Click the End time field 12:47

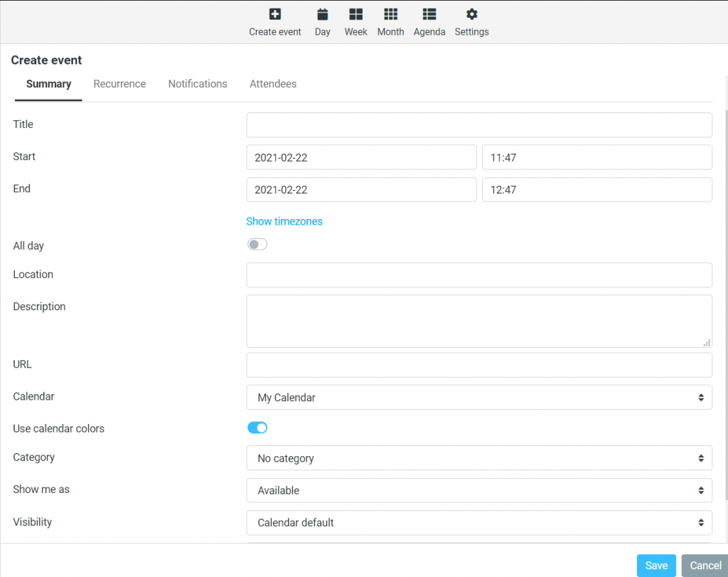(597, 189)
